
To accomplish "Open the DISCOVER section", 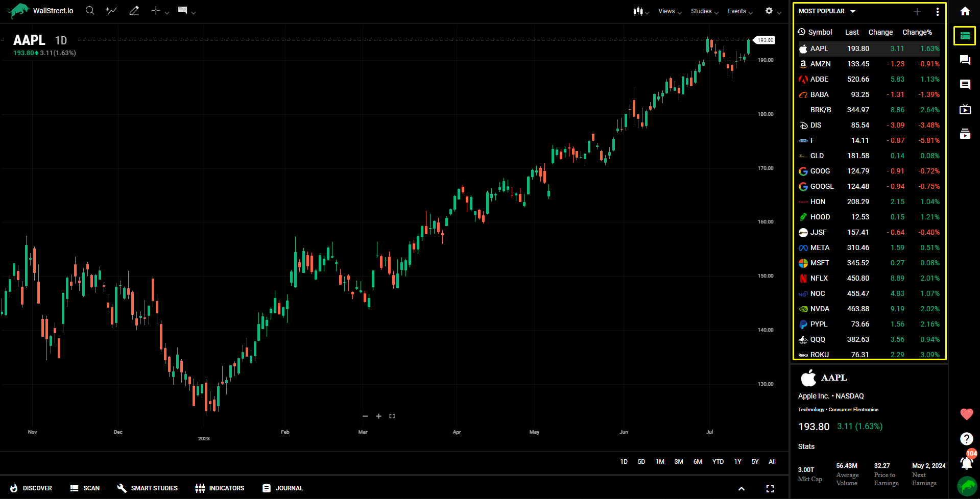I will (31, 488).
